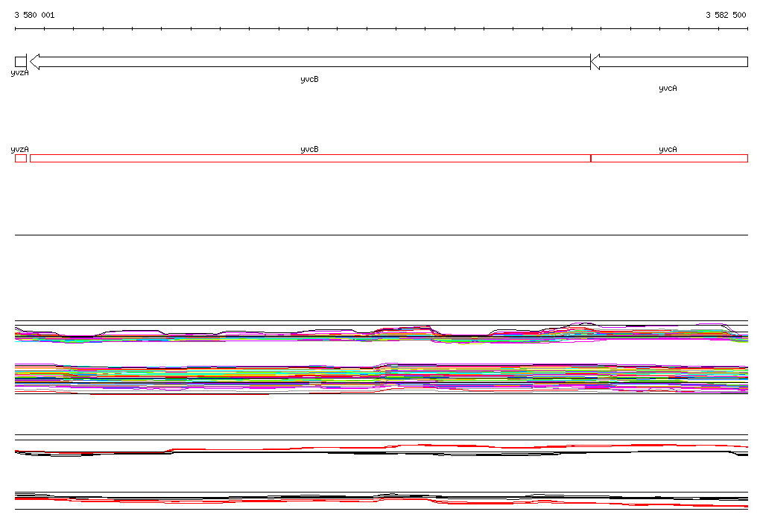
Task: Click the yvzA label under black gene box
Action: coord(20,73)
